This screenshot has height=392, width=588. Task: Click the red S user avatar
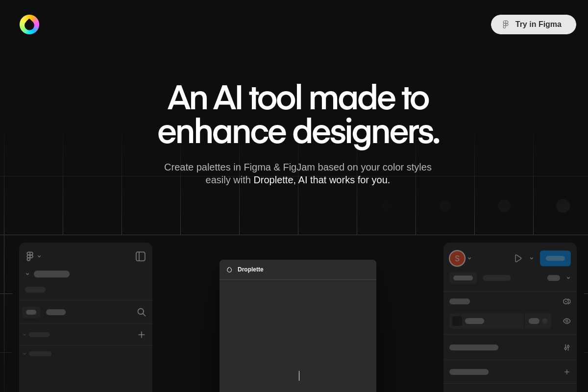[x=457, y=258]
